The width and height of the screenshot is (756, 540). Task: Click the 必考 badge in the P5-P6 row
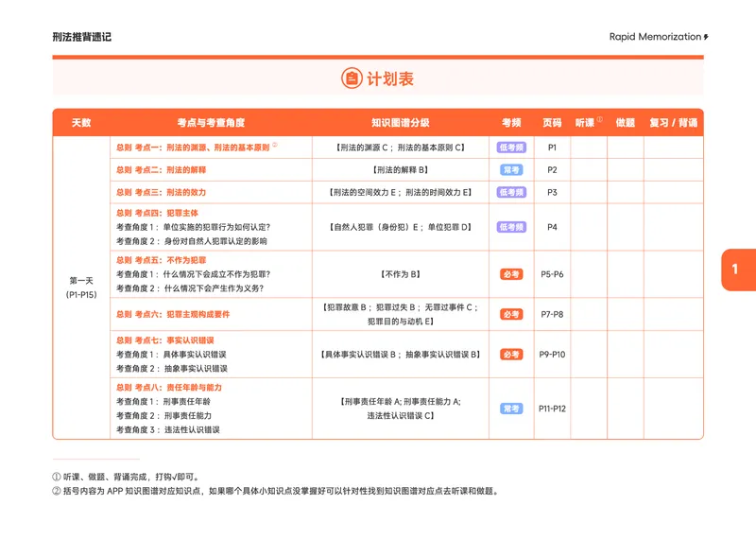pyautogui.click(x=511, y=274)
